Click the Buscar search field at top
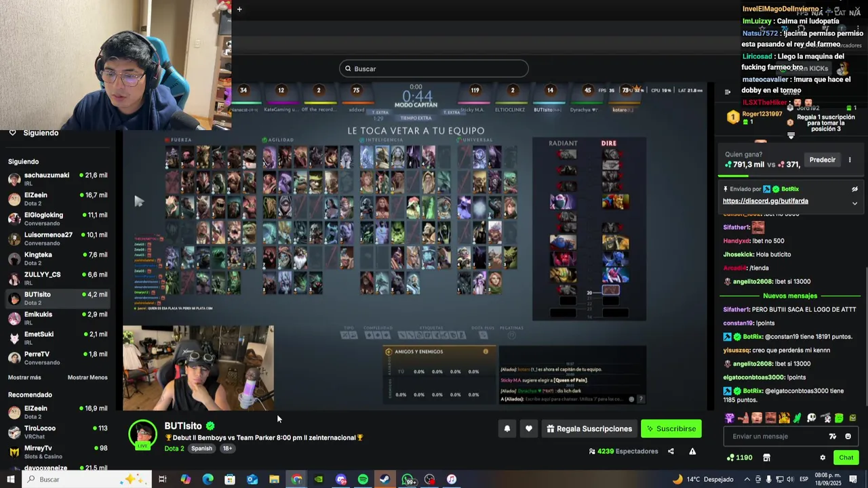 click(434, 68)
